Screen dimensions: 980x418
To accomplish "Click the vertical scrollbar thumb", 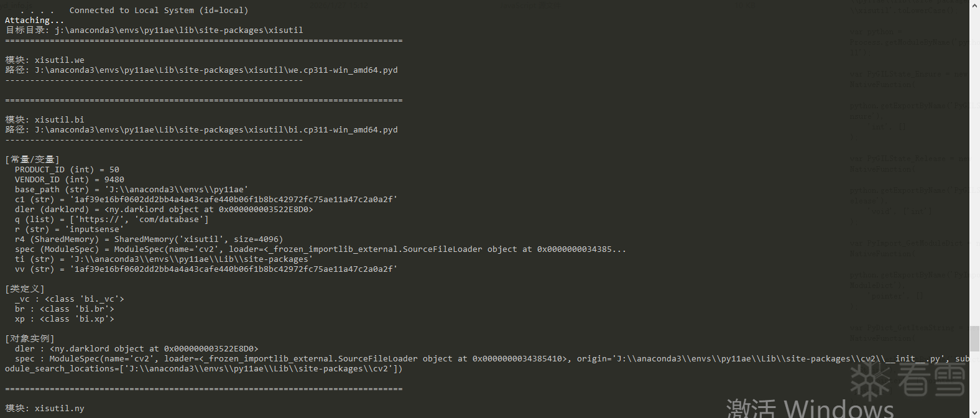I will (x=974, y=339).
